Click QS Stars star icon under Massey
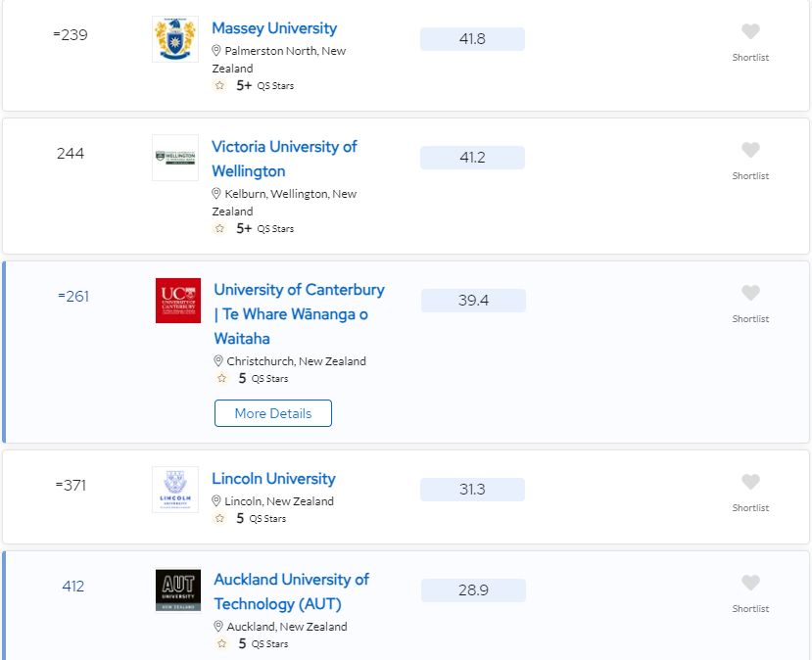 (x=219, y=85)
